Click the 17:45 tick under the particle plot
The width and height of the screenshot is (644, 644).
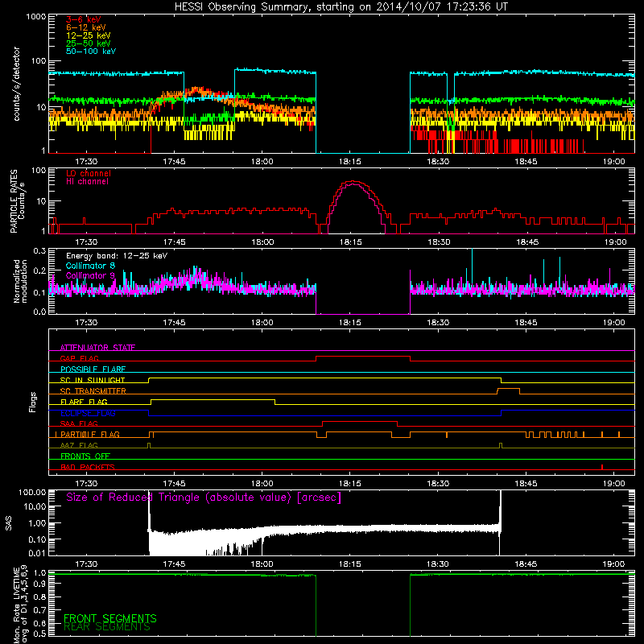tap(174, 242)
